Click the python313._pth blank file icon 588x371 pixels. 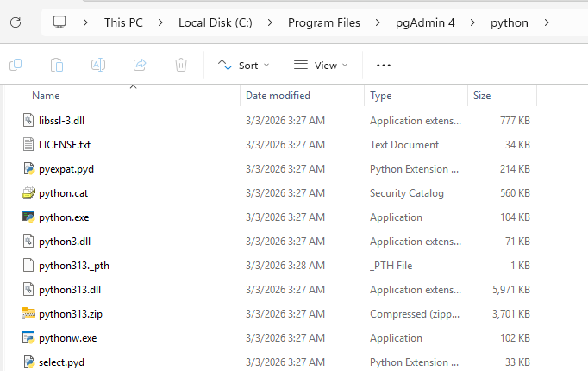28,265
